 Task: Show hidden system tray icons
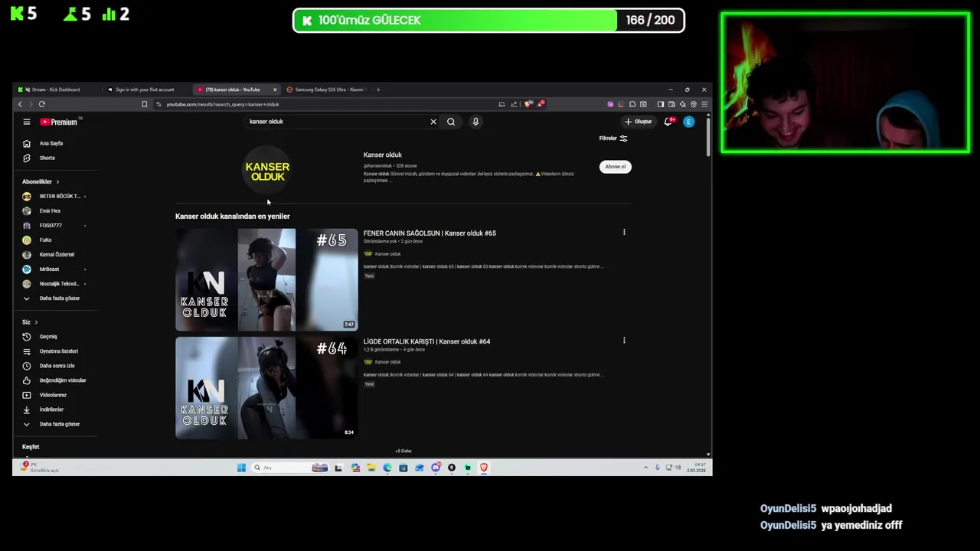(645, 468)
